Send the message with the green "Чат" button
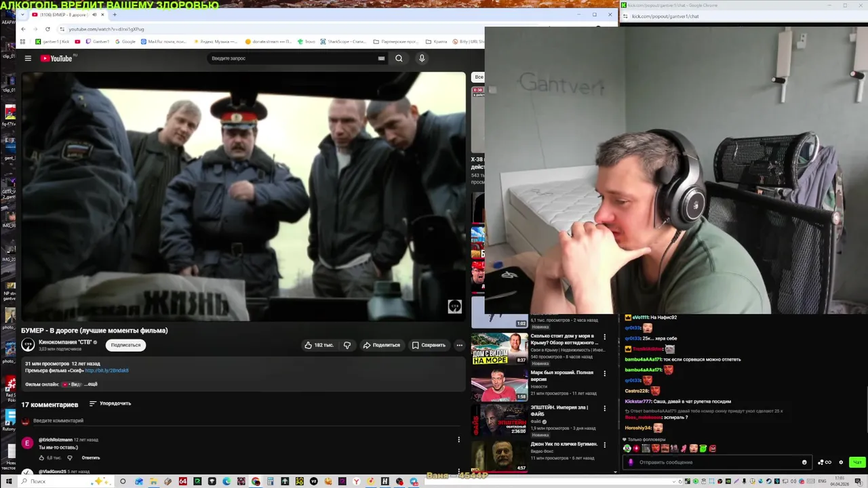The height and width of the screenshot is (488, 868). 857,462
